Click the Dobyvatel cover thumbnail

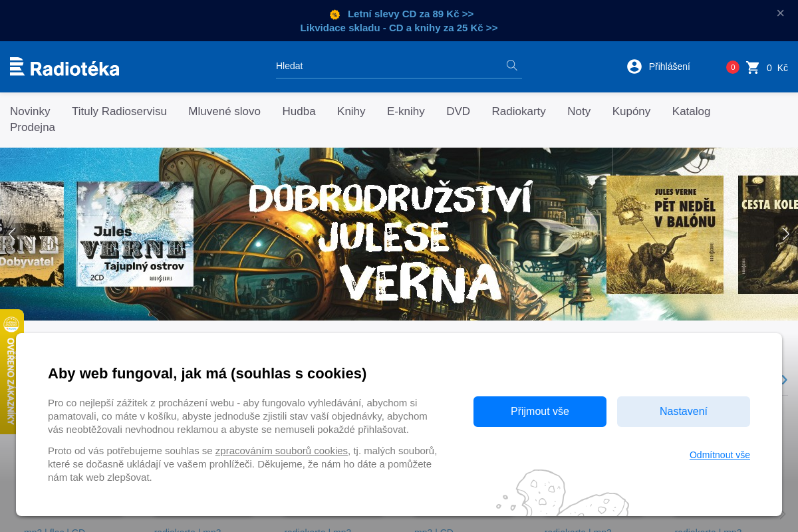pos(32,234)
